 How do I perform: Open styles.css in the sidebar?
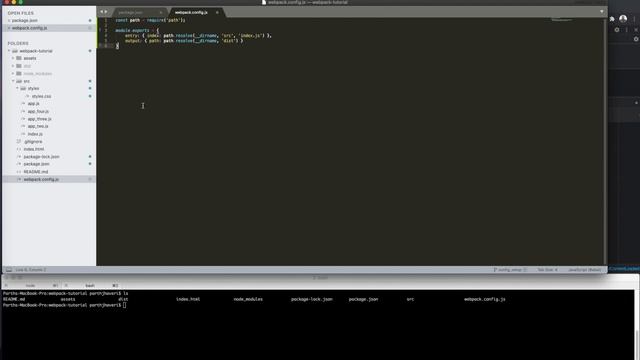coord(41,96)
